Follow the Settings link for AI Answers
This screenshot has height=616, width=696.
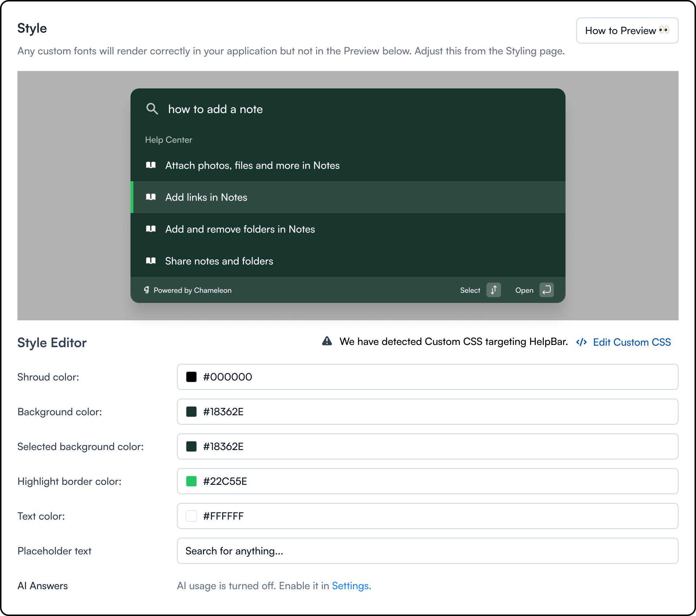351,586
